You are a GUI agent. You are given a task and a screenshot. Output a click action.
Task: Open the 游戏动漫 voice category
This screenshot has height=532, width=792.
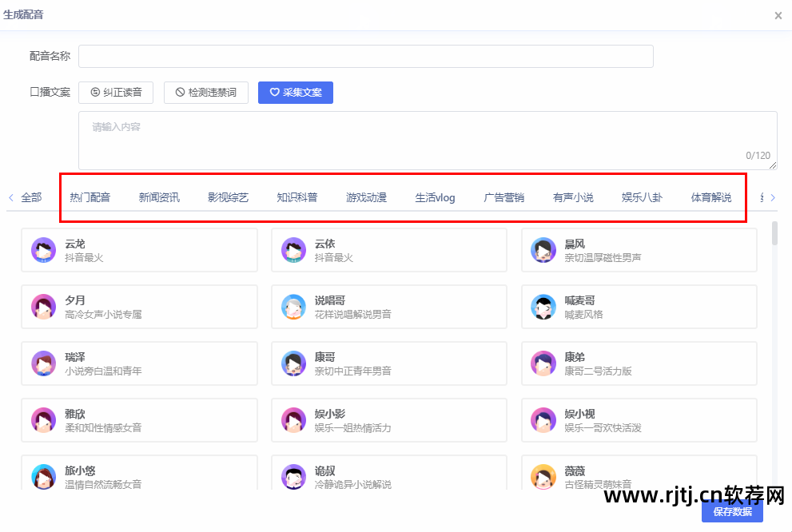click(366, 197)
